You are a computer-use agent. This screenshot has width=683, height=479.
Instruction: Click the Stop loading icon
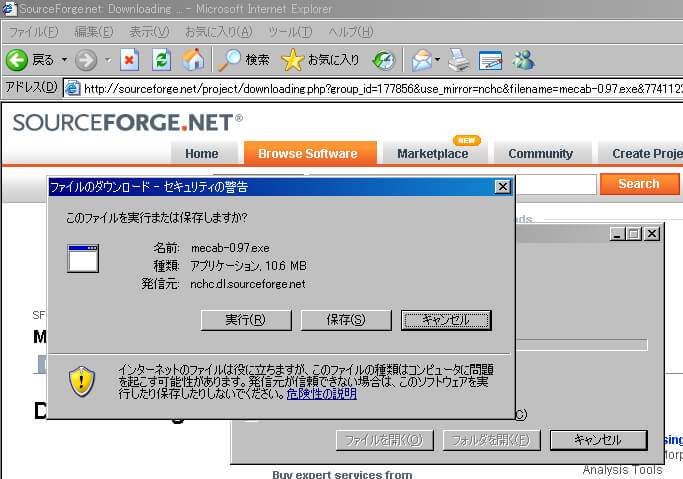click(129, 60)
